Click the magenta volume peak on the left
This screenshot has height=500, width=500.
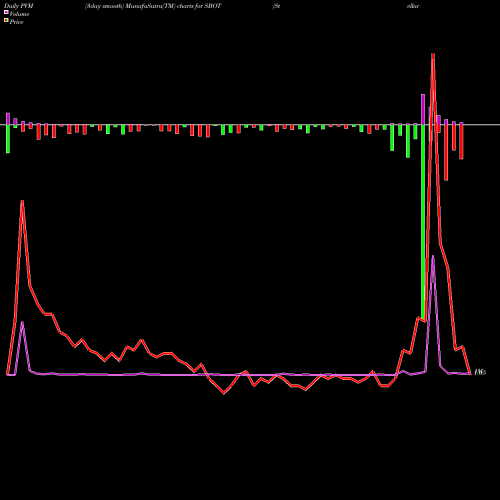click(22, 323)
